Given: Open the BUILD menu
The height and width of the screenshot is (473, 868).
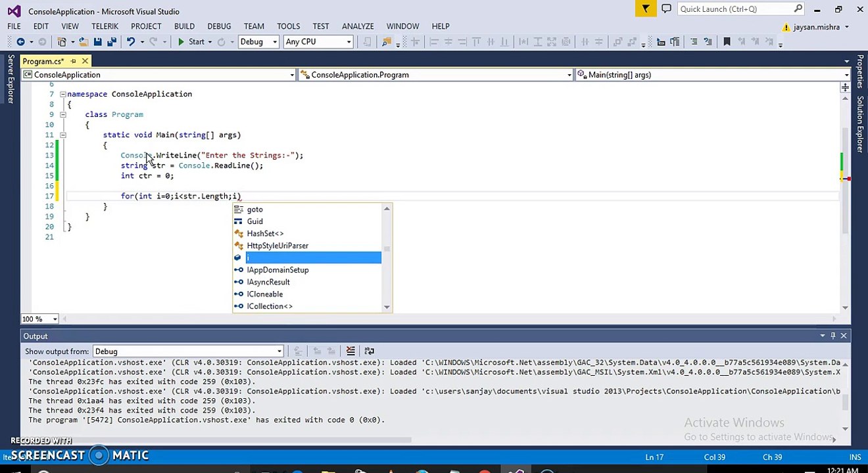Looking at the screenshot, I should tap(184, 26).
